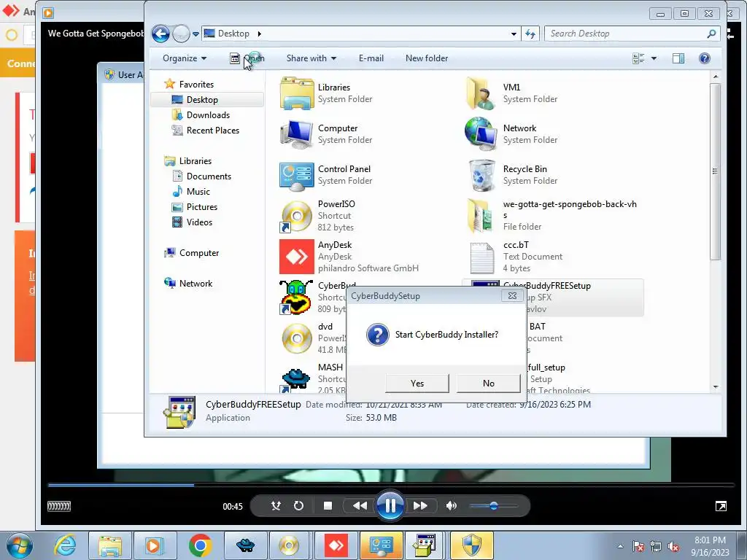Open the Share with menu

click(x=311, y=58)
